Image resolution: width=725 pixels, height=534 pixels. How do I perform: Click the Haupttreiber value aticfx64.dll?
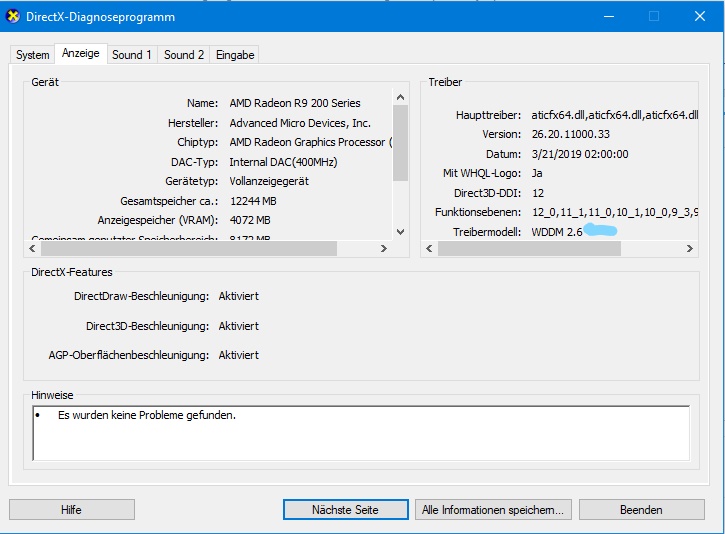click(614, 115)
